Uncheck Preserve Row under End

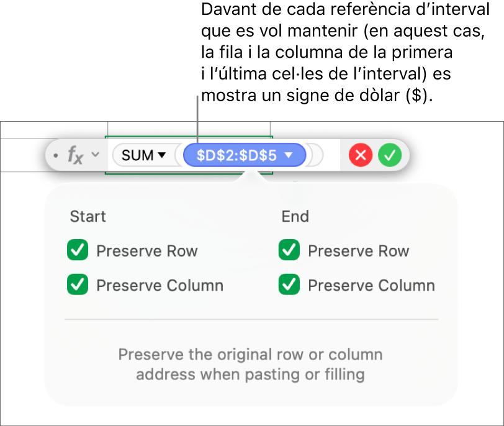288,251
